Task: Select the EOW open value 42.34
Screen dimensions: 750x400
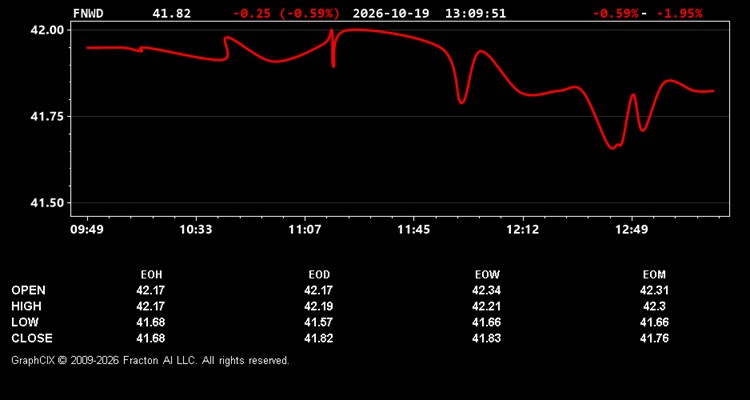Action: [x=486, y=290]
